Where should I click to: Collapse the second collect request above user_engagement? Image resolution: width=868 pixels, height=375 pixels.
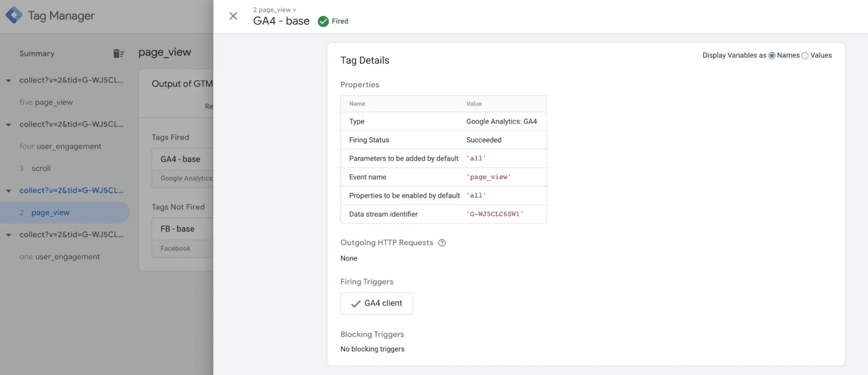[x=8, y=125]
